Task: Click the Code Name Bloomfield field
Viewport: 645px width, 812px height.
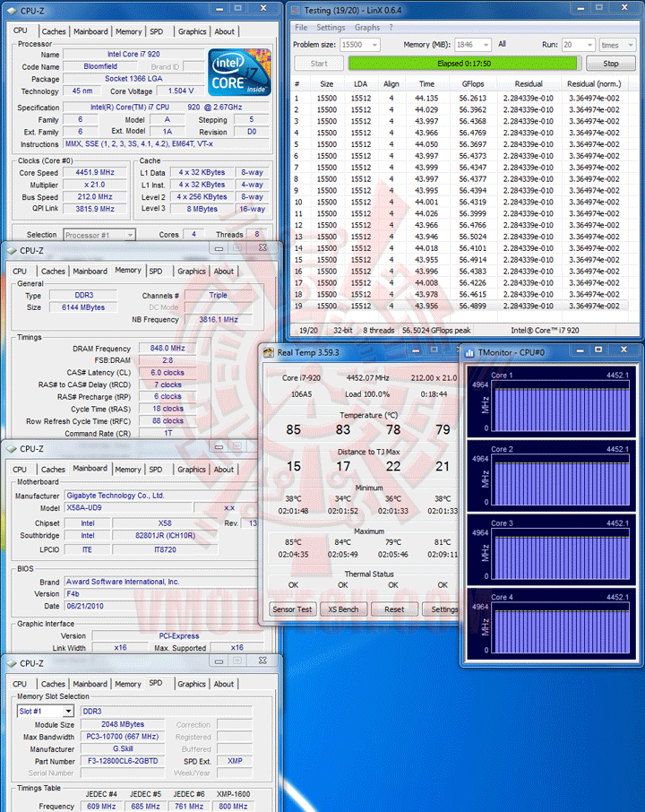Action: tap(100, 66)
